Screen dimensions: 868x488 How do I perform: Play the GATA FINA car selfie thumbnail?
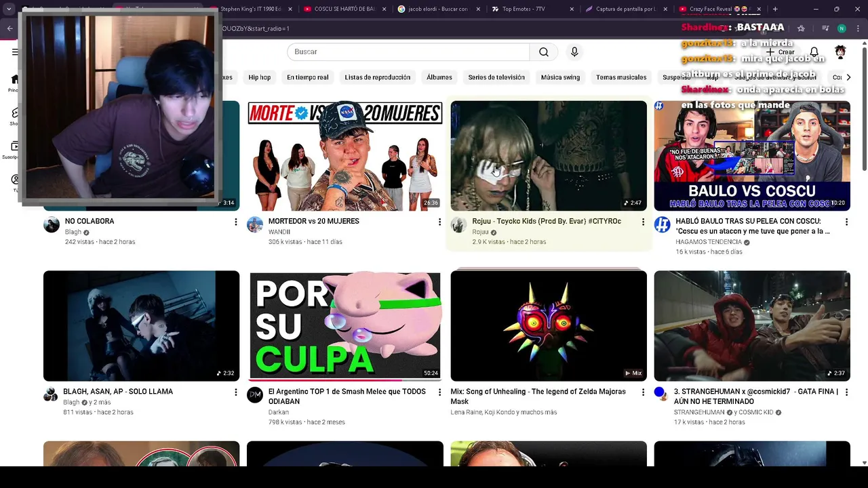tap(752, 326)
